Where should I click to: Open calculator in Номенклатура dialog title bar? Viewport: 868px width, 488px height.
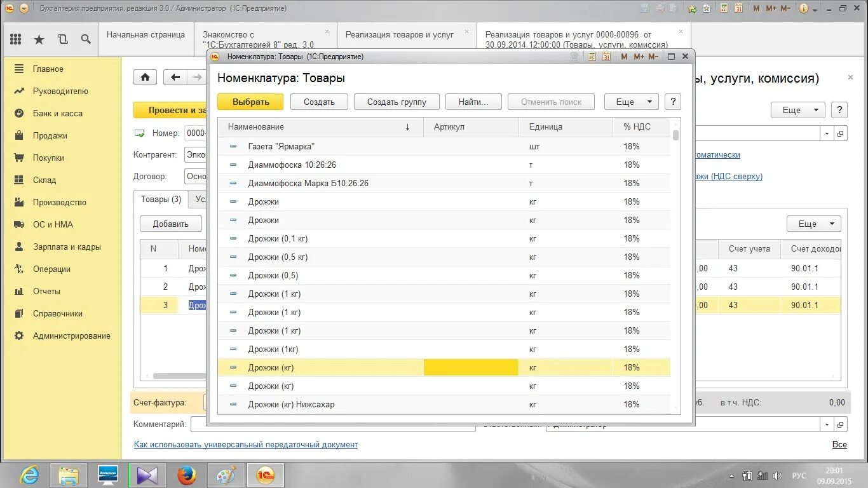tap(592, 57)
